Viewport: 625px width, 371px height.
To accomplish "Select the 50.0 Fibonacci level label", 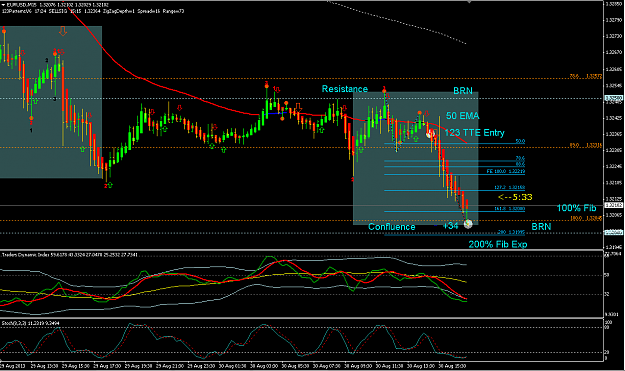I will (x=520, y=141).
